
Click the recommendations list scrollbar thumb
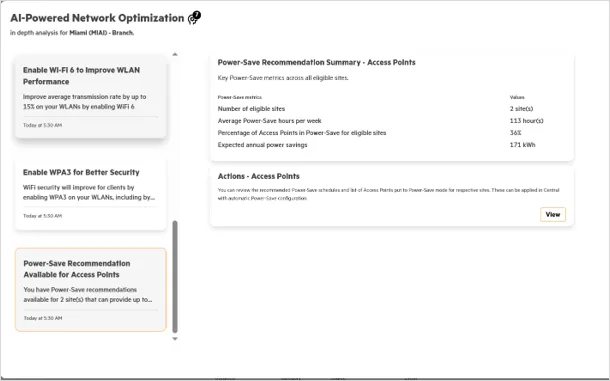[x=175, y=277]
